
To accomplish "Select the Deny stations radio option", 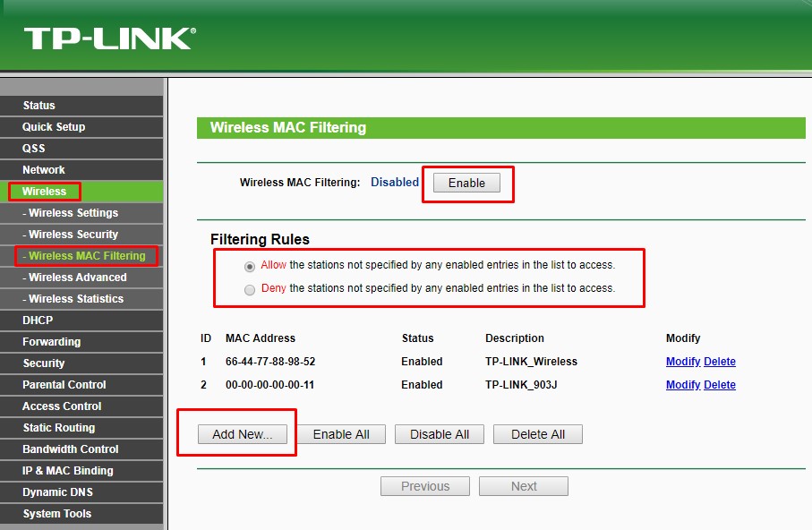I will (250, 289).
